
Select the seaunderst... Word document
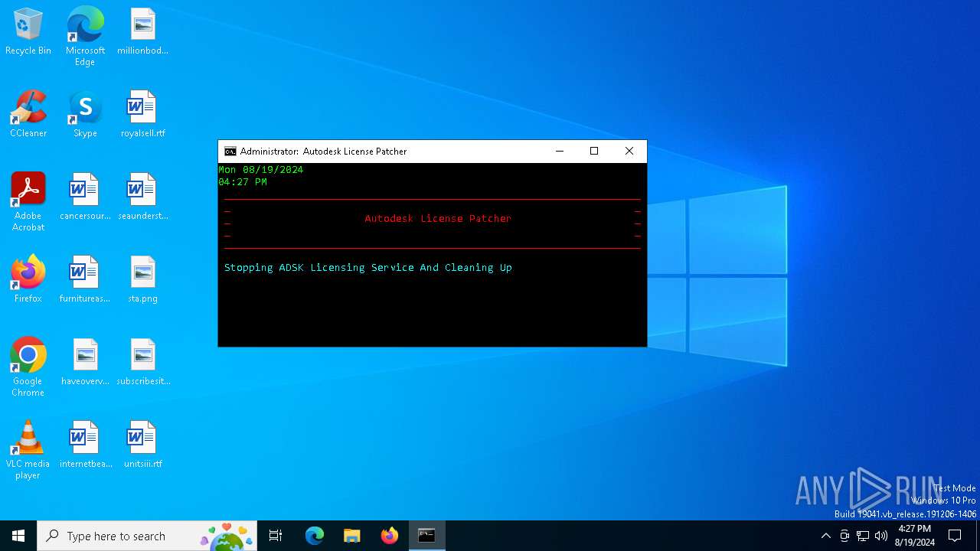tap(142, 197)
